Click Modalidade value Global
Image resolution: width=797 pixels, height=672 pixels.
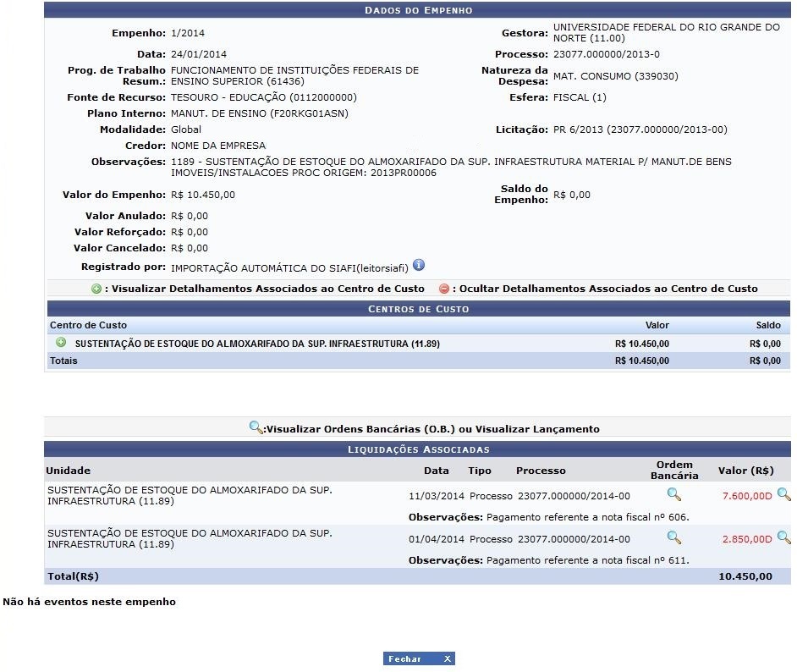click(186, 129)
